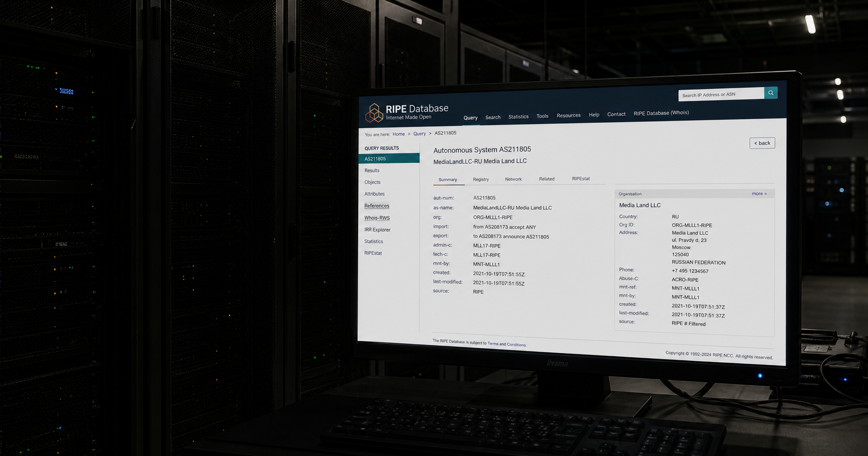868x456 pixels.
Task: Switch to the RIPEstat tab
Action: (x=581, y=179)
